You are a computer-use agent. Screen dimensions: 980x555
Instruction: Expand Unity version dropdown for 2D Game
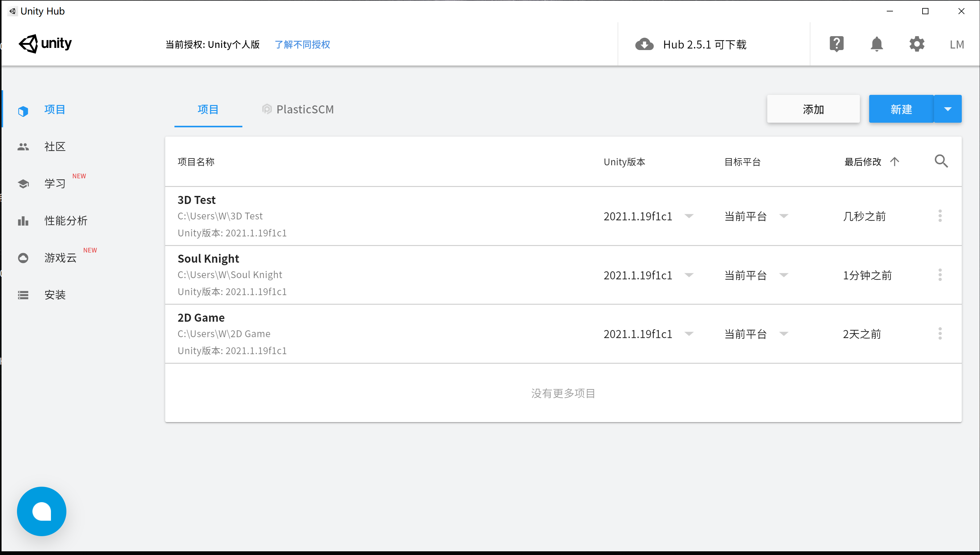tap(689, 334)
